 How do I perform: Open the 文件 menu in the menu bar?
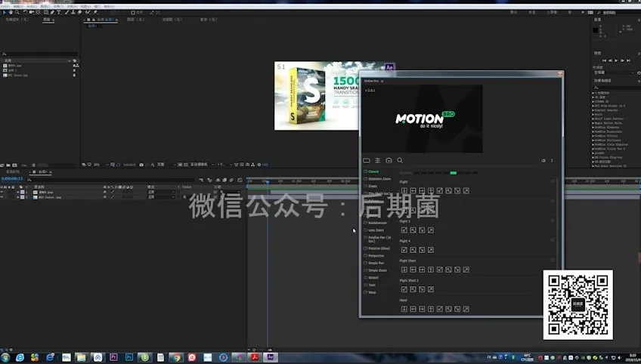click(x=5, y=7)
